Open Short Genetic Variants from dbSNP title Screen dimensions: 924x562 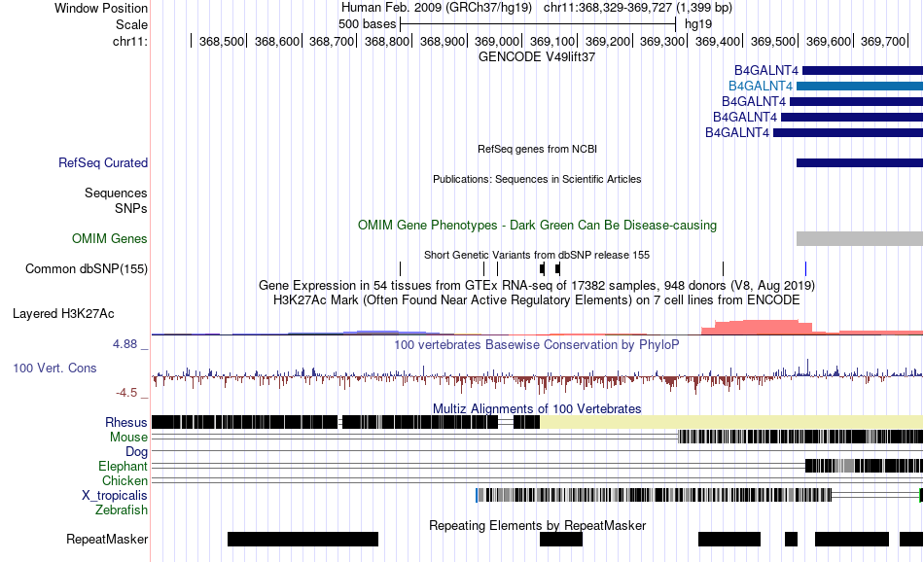(537, 255)
